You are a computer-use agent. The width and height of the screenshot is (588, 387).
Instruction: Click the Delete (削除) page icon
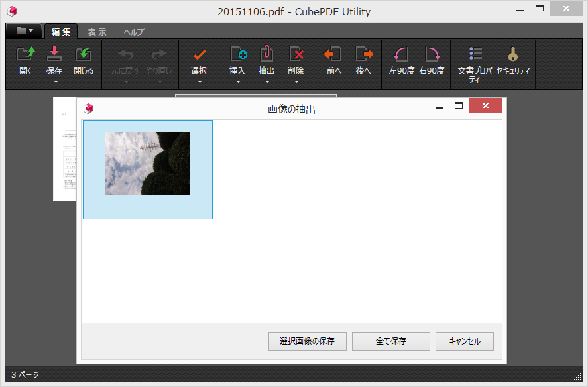coord(296,54)
